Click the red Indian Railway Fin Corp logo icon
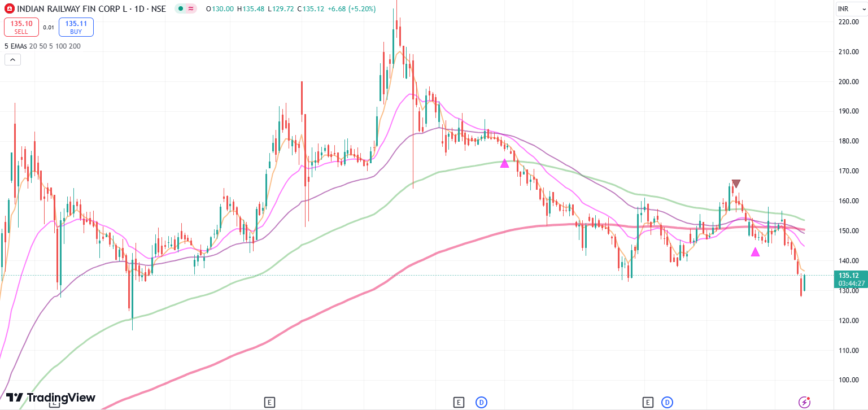Viewport: 868px width, 410px height. (10, 9)
